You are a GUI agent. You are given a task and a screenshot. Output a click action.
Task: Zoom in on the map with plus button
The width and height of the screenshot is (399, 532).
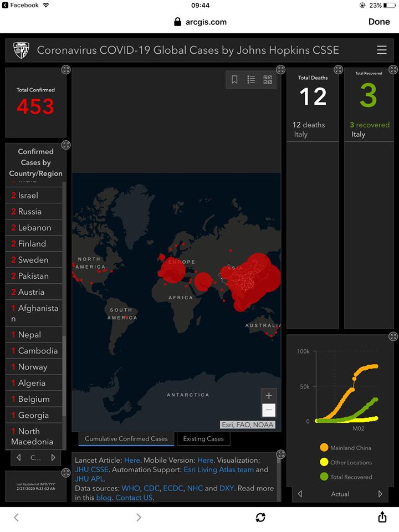point(269,396)
